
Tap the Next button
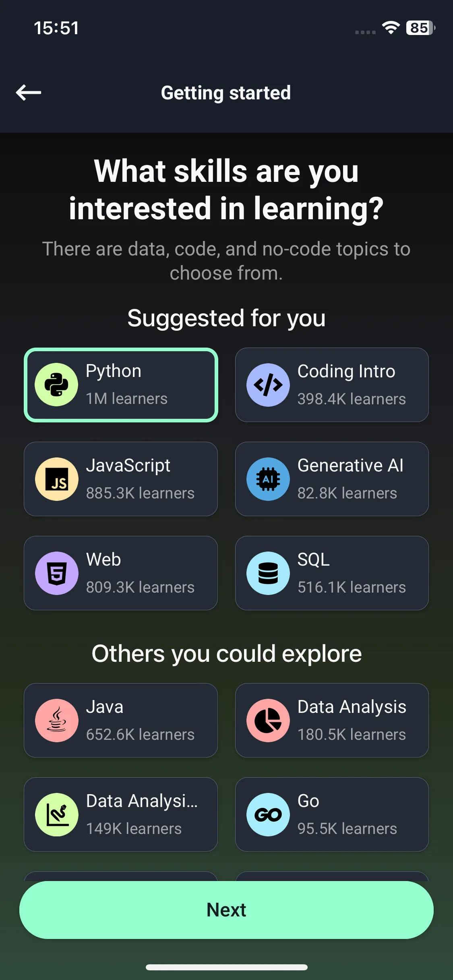(226, 910)
